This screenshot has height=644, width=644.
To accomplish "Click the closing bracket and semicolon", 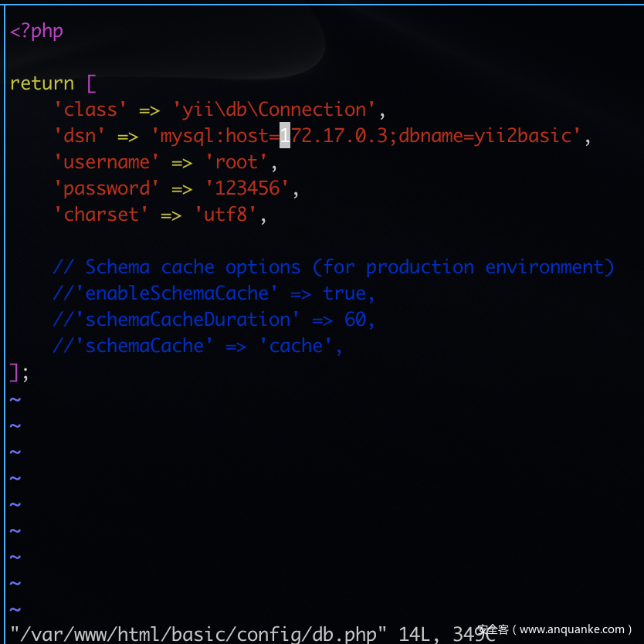I will [19, 373].
